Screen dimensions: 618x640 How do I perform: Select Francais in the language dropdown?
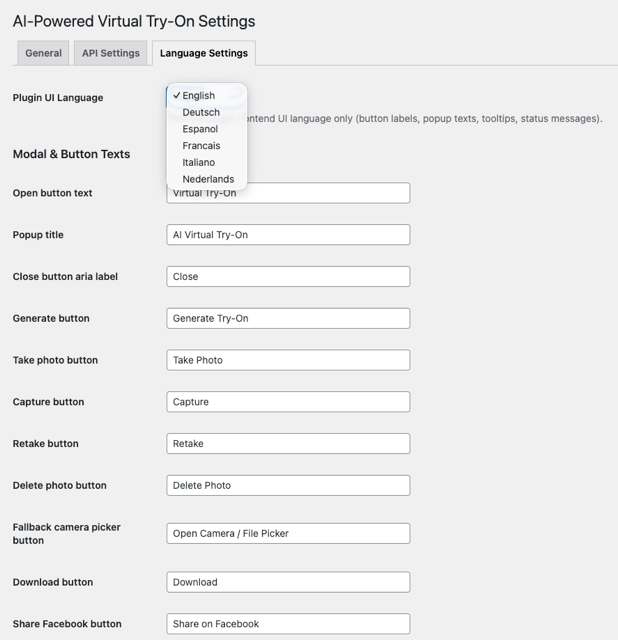tap(207, 146)
